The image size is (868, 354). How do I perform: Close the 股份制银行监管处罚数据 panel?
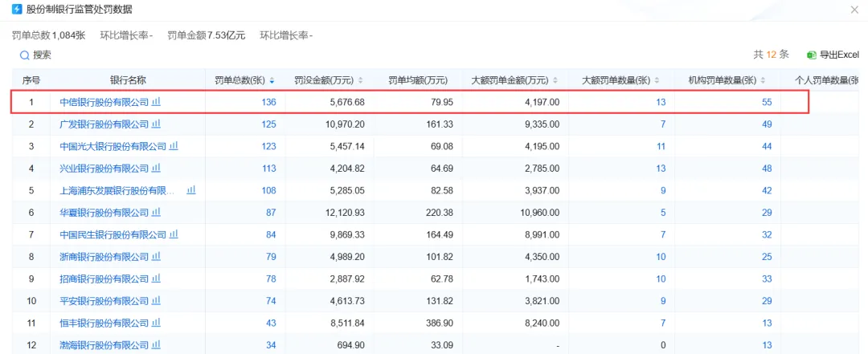click(x=854, y=10)
